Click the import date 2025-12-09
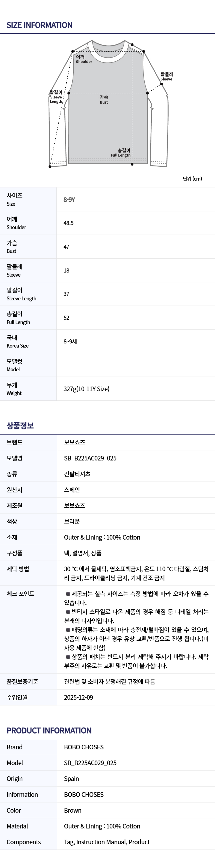This screenshot has width=215, height=868. 79,697
